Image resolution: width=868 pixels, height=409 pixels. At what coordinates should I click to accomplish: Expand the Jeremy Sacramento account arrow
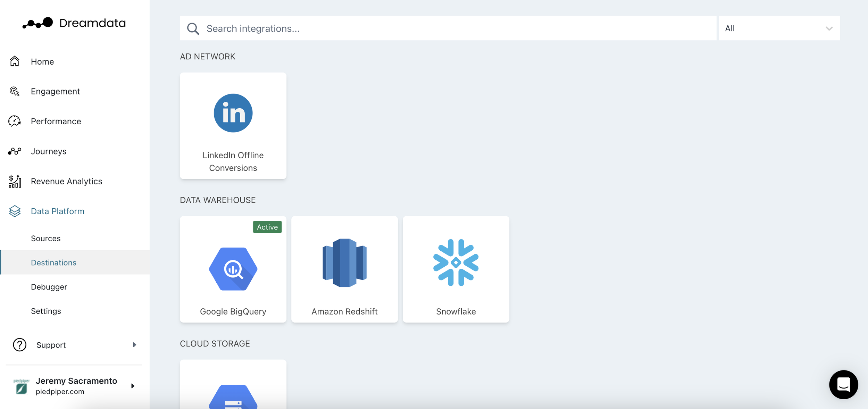(x=133, y=386)
